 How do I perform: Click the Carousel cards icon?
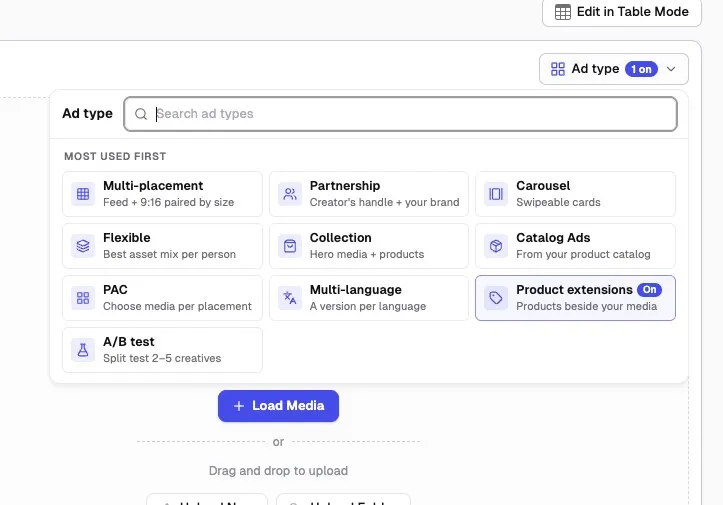coord(496,194)
